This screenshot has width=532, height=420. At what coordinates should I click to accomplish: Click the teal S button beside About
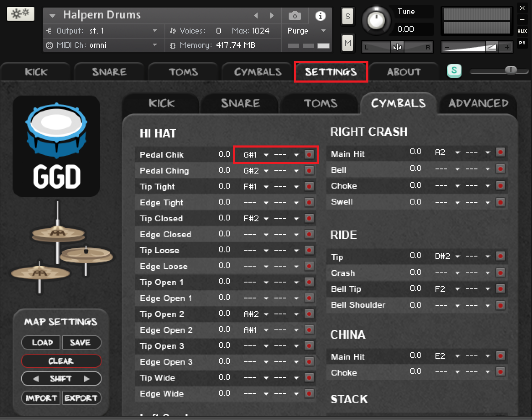[454, 71]
